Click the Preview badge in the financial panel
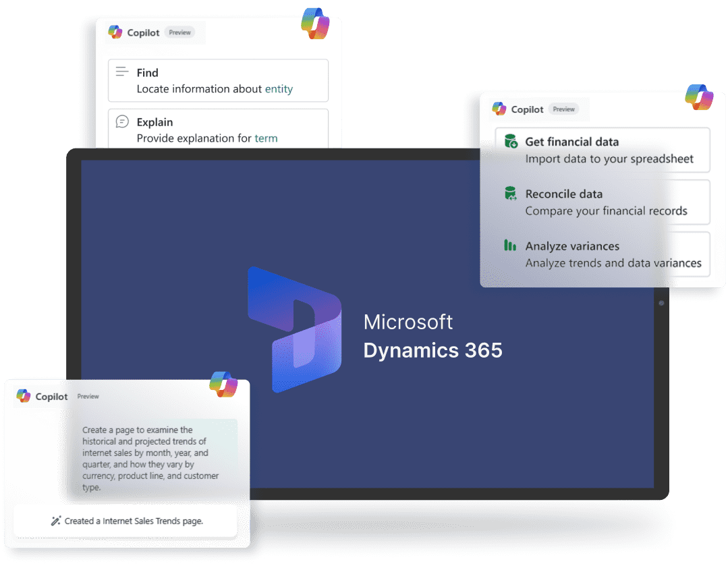This screenshot has height=564, width=728. tap(563, 109)
